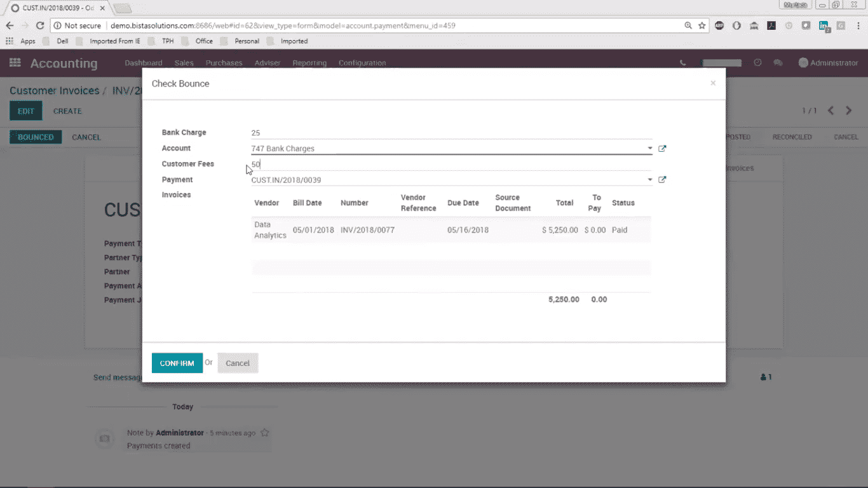This screenshot has width=868, height=488.
Task: Bookmark page with star icon
Action: click(x=702, y=25)
